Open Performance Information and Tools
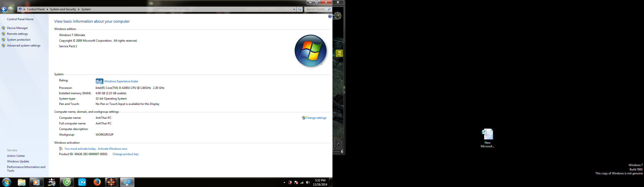644x187 pixels. [26, 169]
